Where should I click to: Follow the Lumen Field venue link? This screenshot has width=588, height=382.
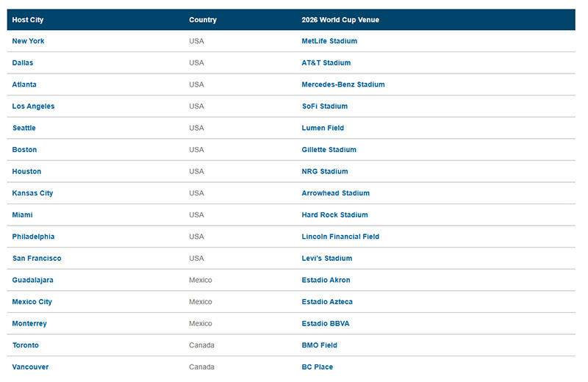(x=323, y=128)
